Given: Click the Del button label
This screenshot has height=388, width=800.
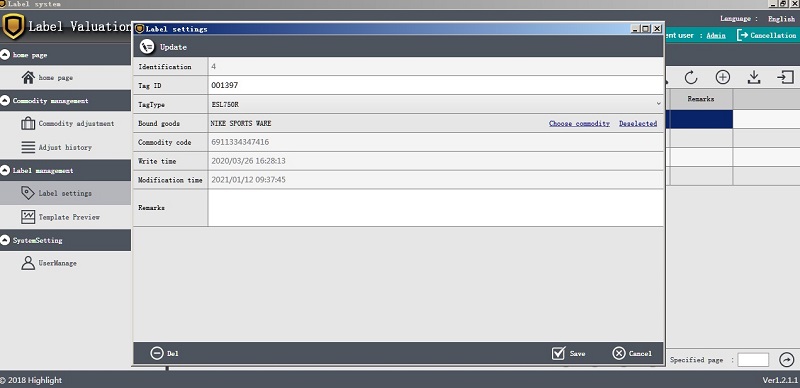Looking at the screenshot, I should tap(172, 353).
